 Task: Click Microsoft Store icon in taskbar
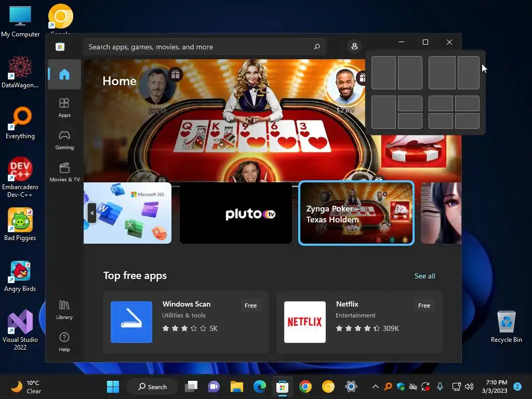click(282, 387)
